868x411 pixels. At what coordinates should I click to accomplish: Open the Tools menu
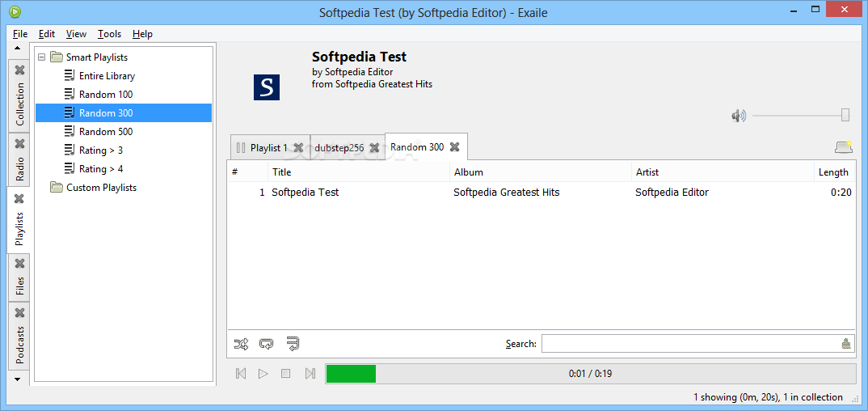click(109, 34)
